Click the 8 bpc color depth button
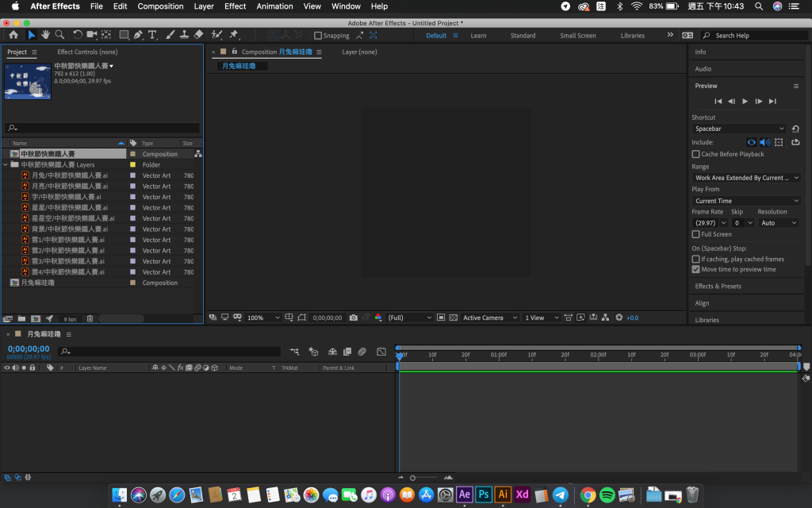Viewport: 812px width, 508px height. [70, 319]
